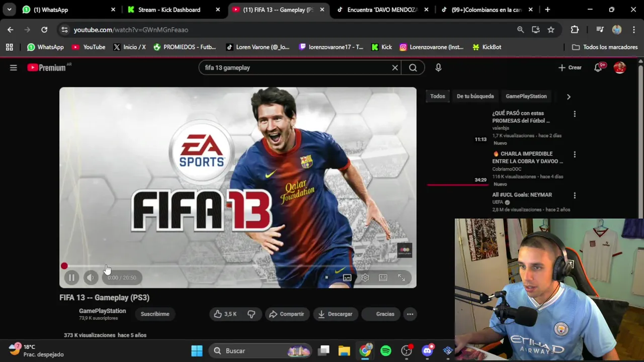
Task: Open File Explorer from the taskbar
Action: pyautogui.click(x=344, y=350)
